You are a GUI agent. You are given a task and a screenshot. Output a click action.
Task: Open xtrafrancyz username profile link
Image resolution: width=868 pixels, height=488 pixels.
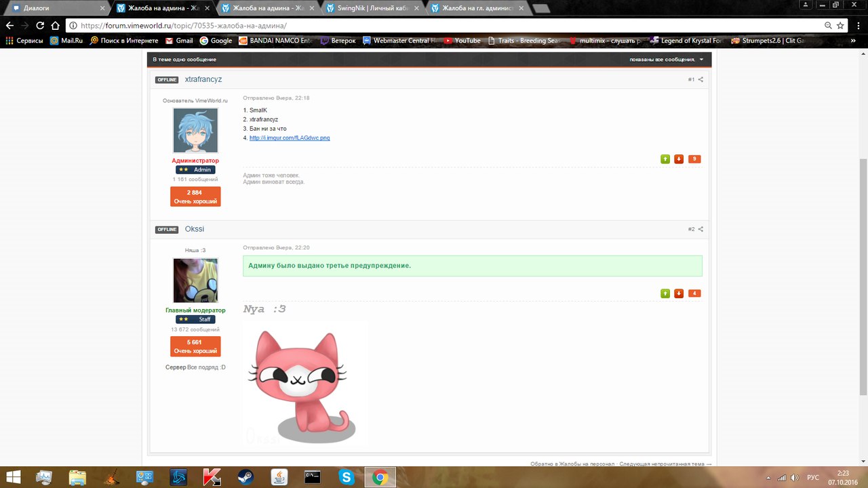(203, 79)
